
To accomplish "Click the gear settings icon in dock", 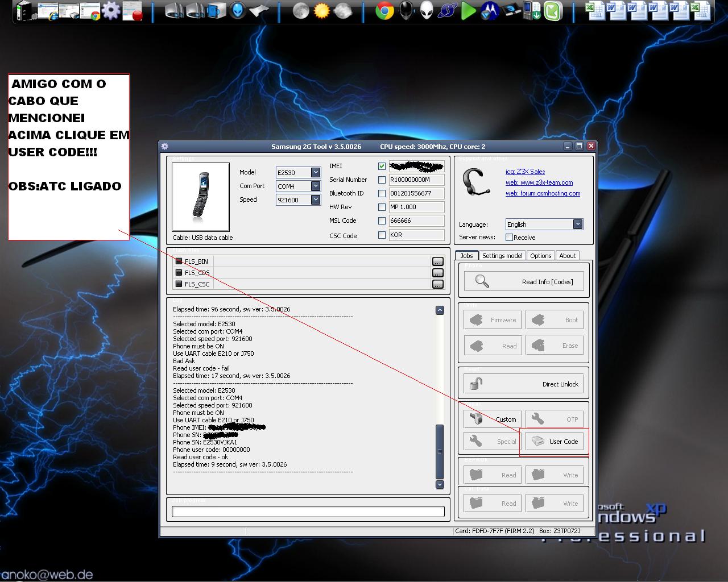I will [111, 10].
